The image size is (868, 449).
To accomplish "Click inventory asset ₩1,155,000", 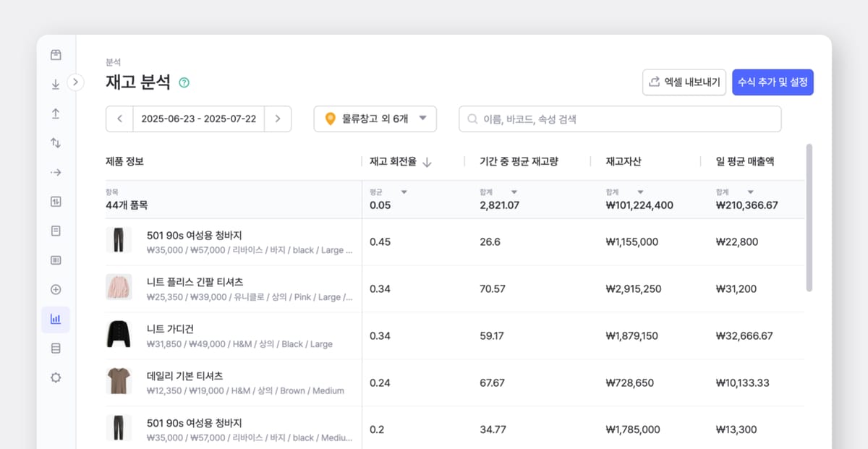I will click(x=632, y=241).
